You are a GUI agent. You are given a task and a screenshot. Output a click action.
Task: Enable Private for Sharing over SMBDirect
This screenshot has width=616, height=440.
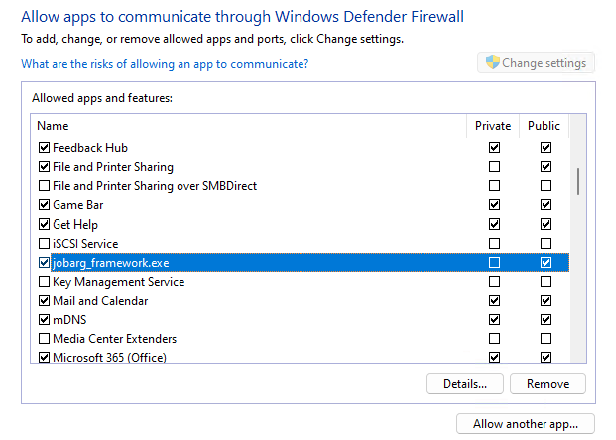click(x=494, y=185)
